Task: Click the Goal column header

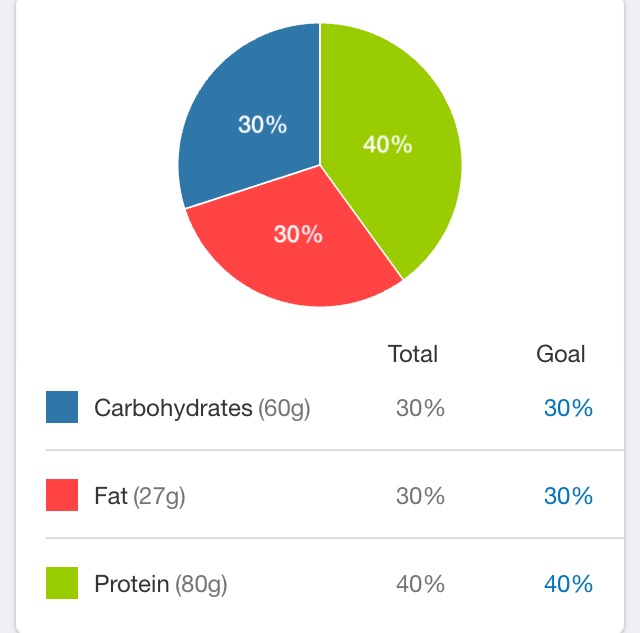Action: point(560,353)
